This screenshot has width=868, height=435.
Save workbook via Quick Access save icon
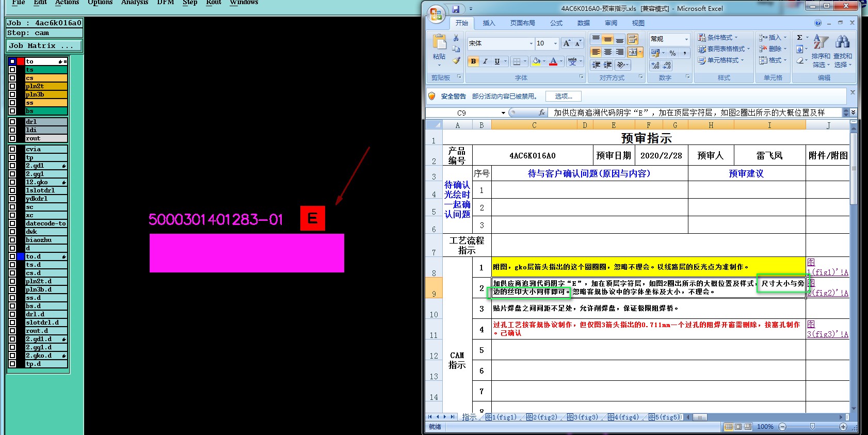[456, 9]
